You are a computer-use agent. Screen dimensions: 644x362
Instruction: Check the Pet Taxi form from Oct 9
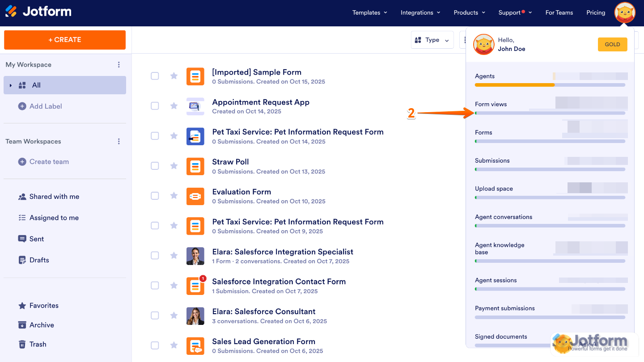click(155, 226)
